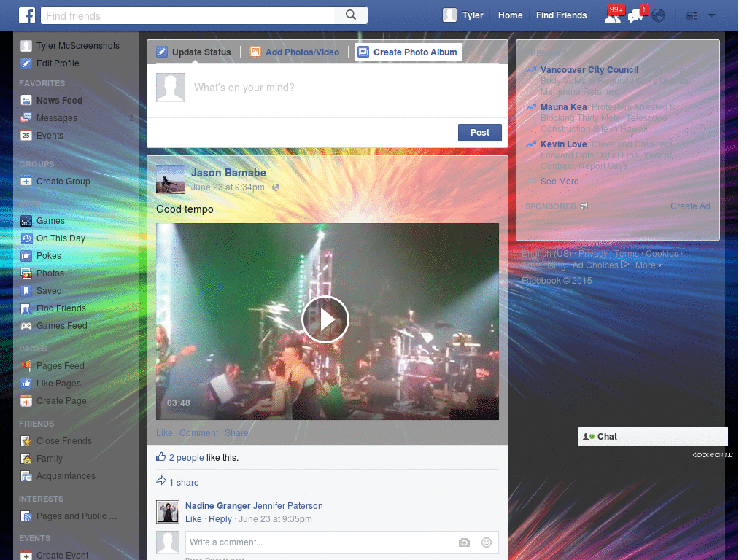Like Jason Barnabe's post

pos(164,433)
